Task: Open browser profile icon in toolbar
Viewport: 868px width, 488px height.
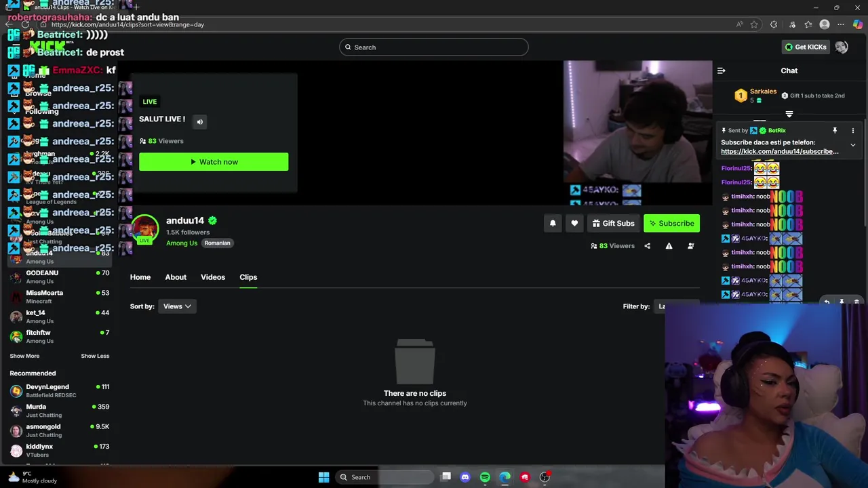Action: click(825, 24)
